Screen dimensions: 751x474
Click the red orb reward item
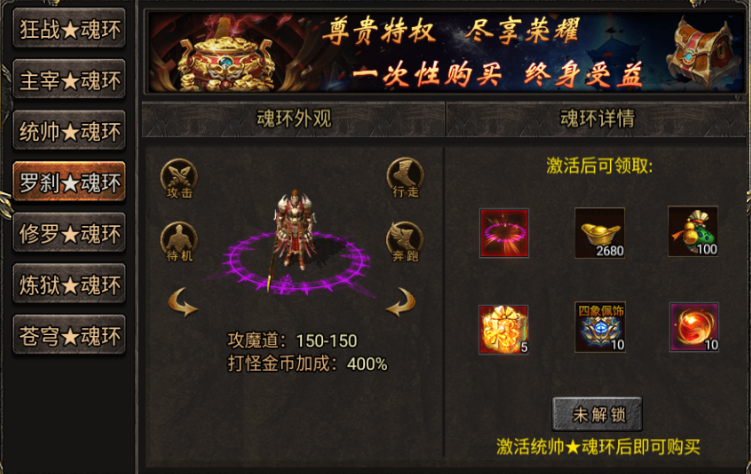tap(694, 327)
